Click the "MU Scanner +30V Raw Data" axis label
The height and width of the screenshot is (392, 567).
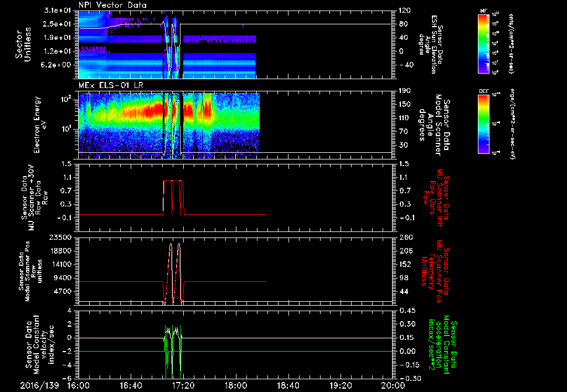35,198
